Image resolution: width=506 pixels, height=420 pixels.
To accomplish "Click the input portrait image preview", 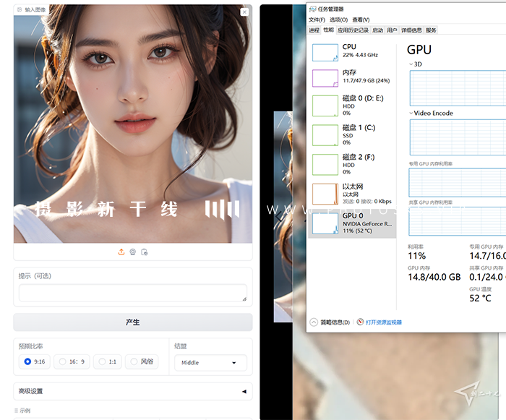I will click(132, 124).
